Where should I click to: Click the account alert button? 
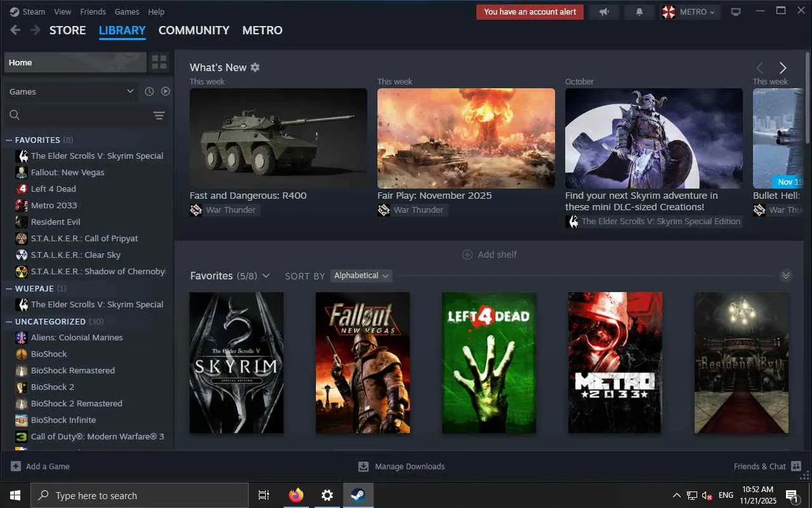pyautogui.click(x=530, y=12)
